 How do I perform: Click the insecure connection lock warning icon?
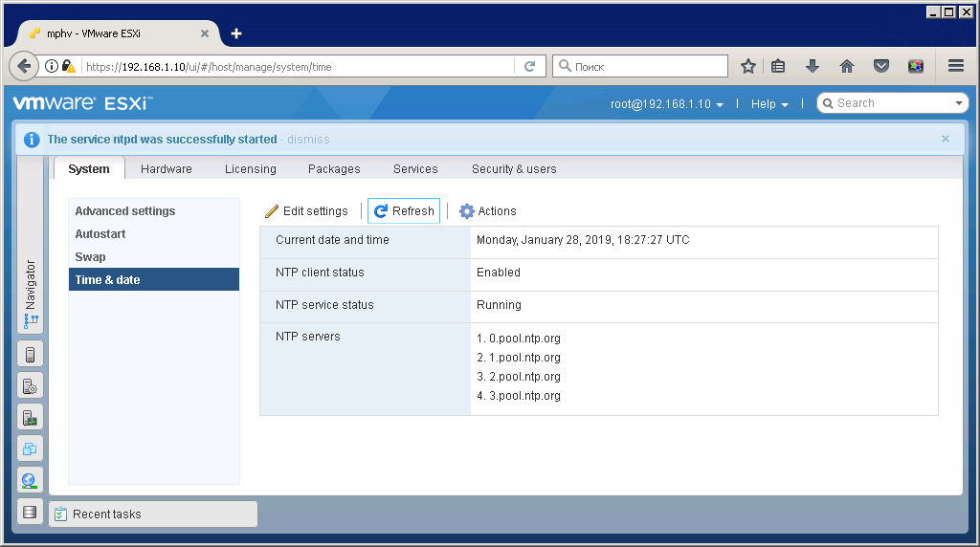(x=68, y=66)
